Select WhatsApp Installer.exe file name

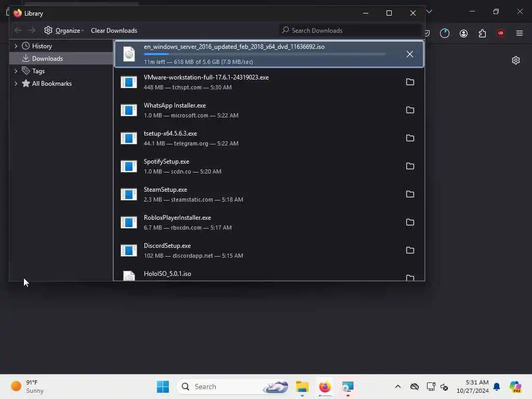coord(175,105)
